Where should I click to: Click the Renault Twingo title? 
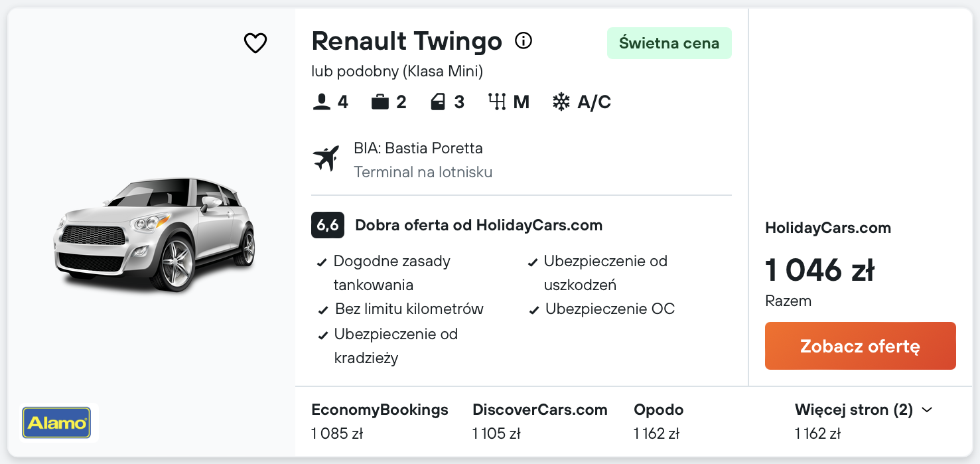(x=407, y=41)
